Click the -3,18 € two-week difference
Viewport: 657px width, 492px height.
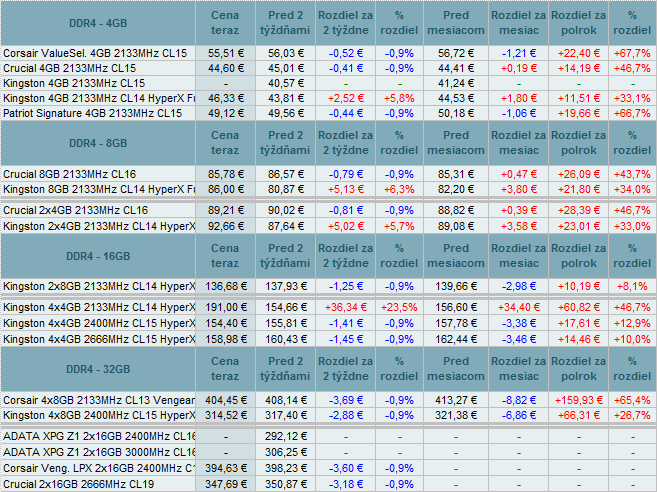coord(346,484)
